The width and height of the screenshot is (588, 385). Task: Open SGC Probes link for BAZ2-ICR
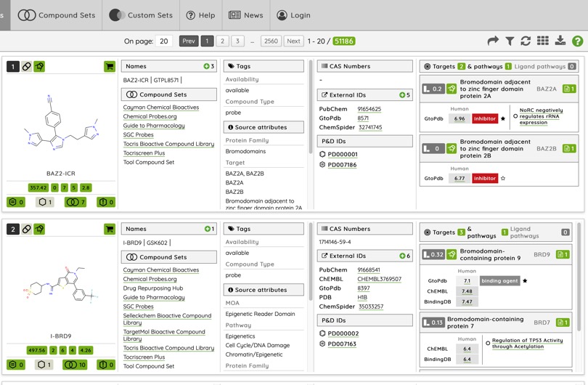(138, 134)
